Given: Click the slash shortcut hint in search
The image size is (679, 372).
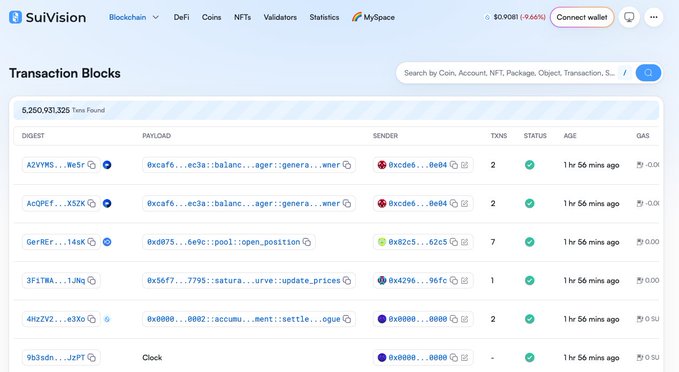Looking at the screenshot, I should point(624,73).
